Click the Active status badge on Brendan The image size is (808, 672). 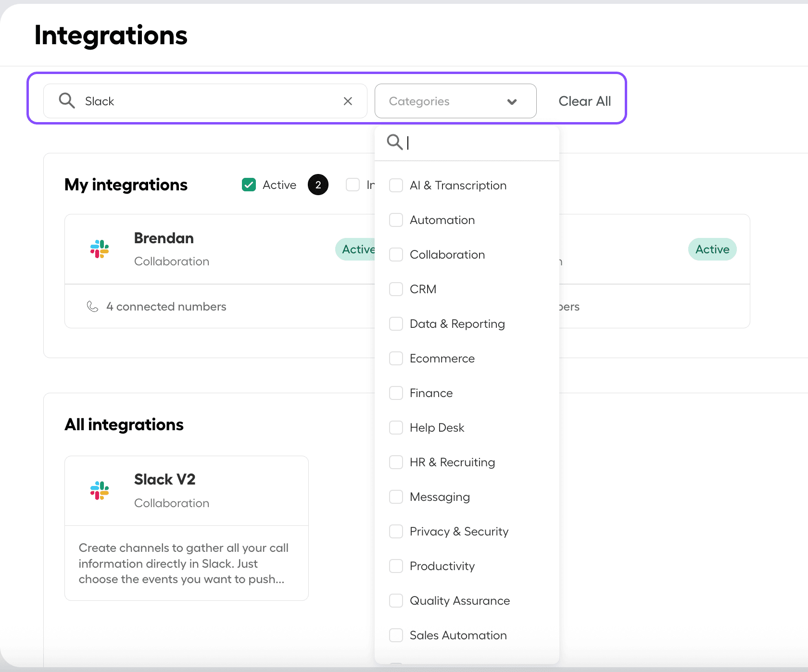coord(359,249)
